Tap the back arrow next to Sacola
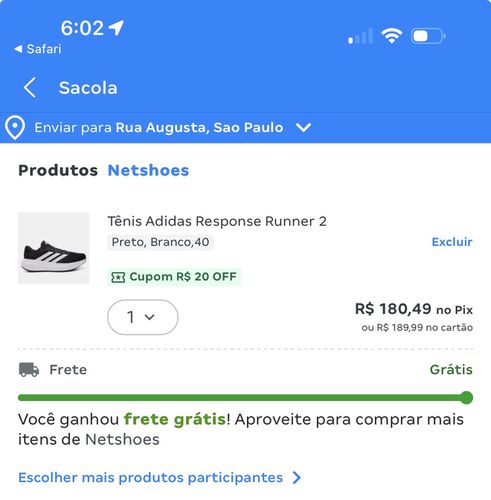The height and width of the screenshot is (500, 491). [30, 88]
